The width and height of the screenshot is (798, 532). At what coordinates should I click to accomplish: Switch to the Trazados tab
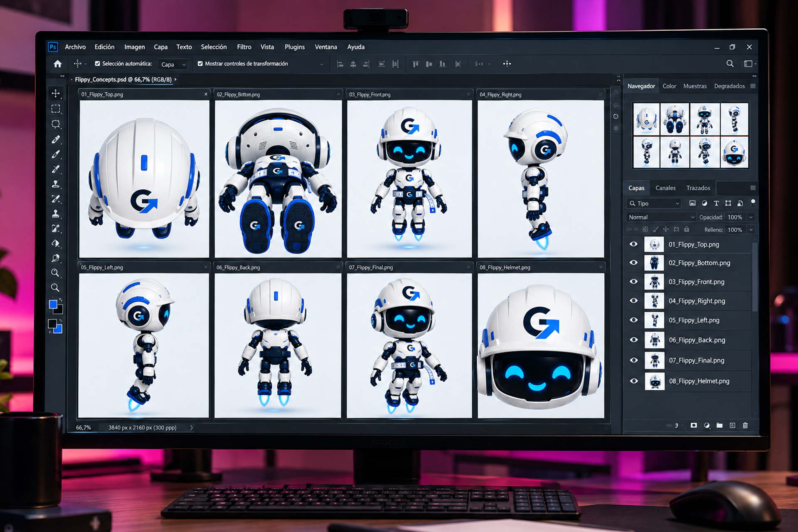pyautogui.click(x=698, y=188)
